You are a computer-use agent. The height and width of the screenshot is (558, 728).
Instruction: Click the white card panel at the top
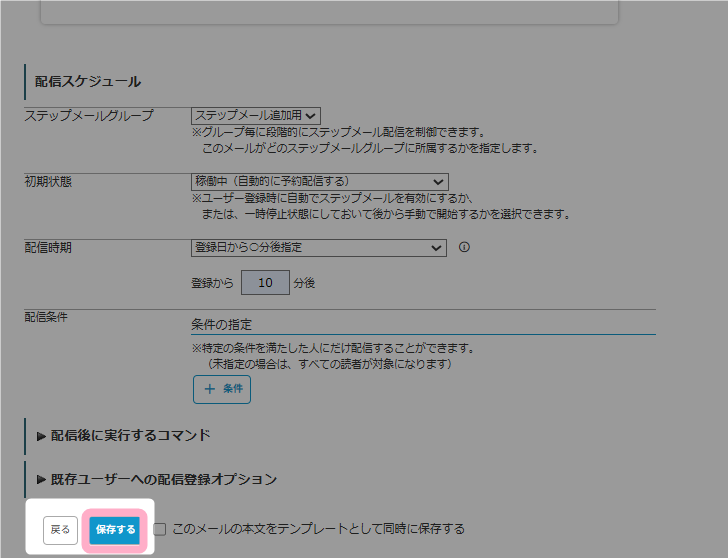330,12
